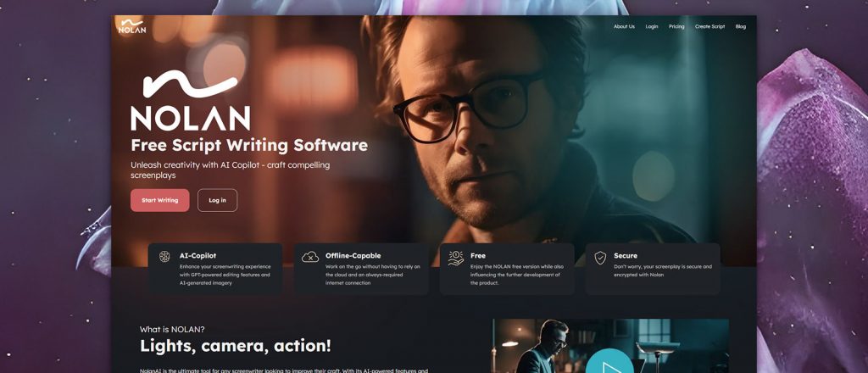Visit the Blog page
This screenshot has height=373, width=868.
click(741, 26)
